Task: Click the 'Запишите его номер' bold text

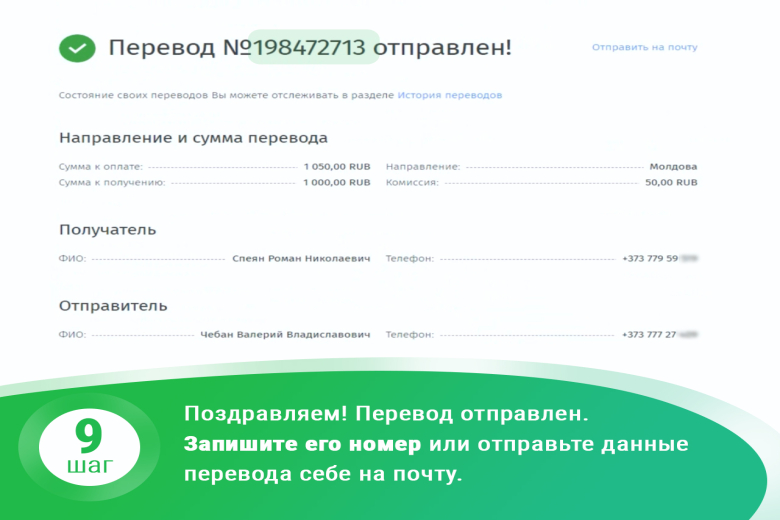Action: coord(304,444)
